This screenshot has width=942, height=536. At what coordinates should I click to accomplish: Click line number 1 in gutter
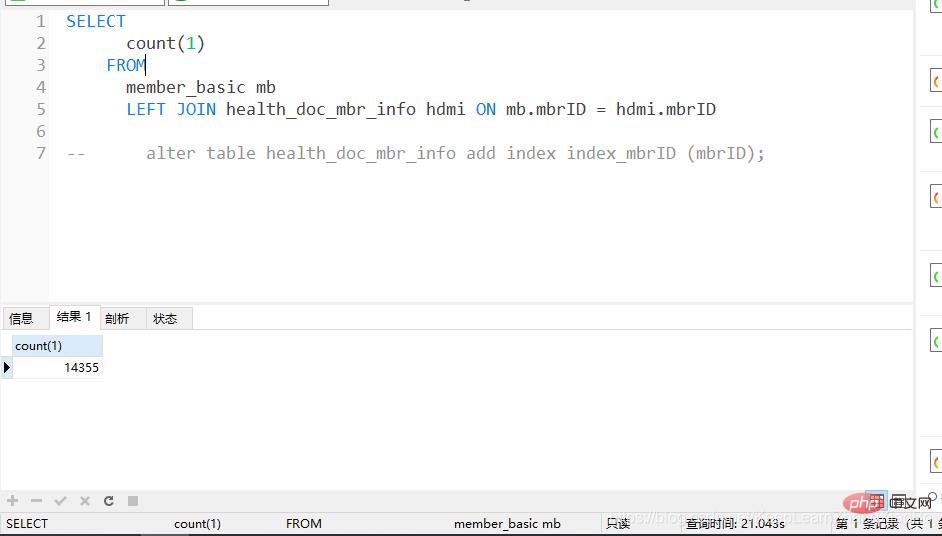40,22
